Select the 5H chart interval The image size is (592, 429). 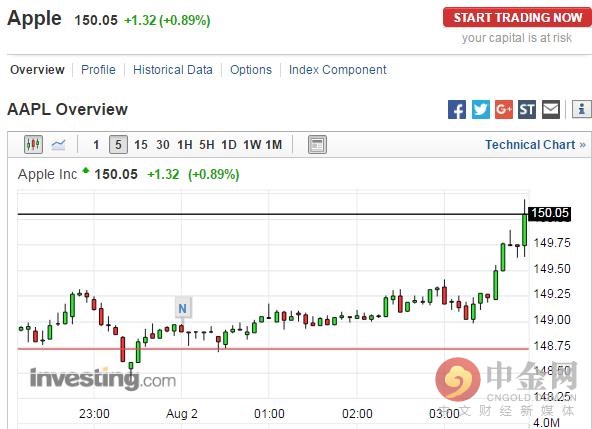(x=207, y=145)
